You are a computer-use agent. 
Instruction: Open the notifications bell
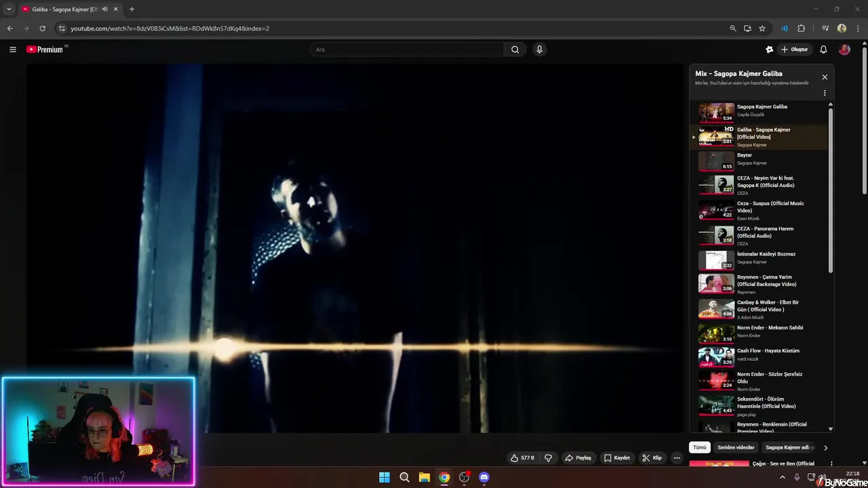823,49
